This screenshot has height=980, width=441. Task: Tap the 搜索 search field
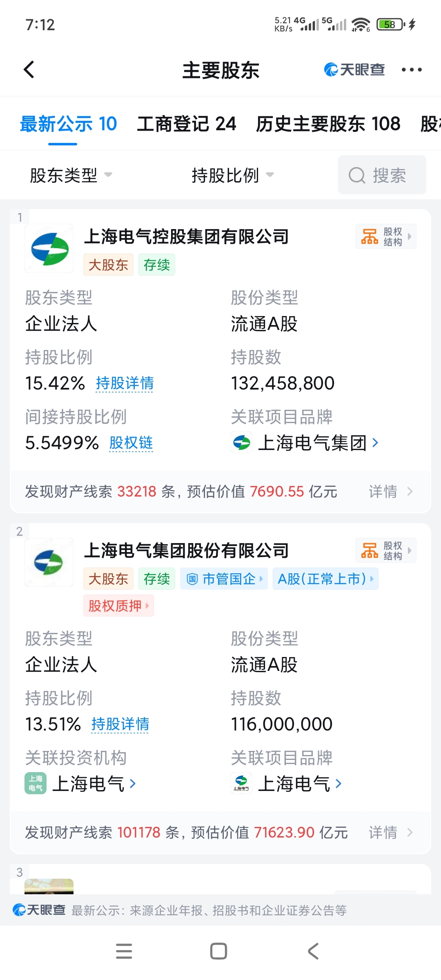[382, 175]
